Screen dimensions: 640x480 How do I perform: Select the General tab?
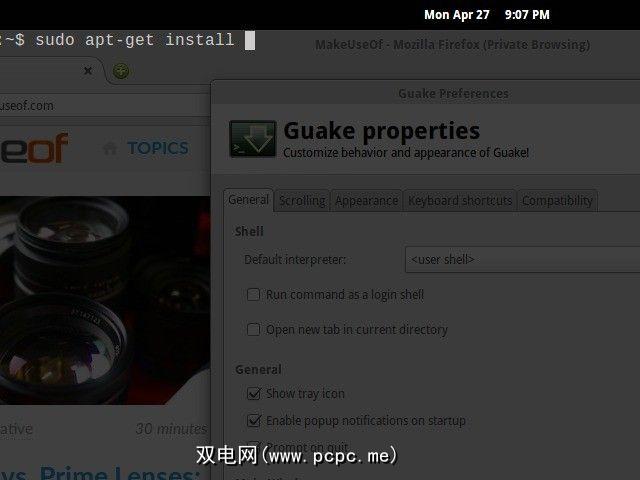(249, 200)
